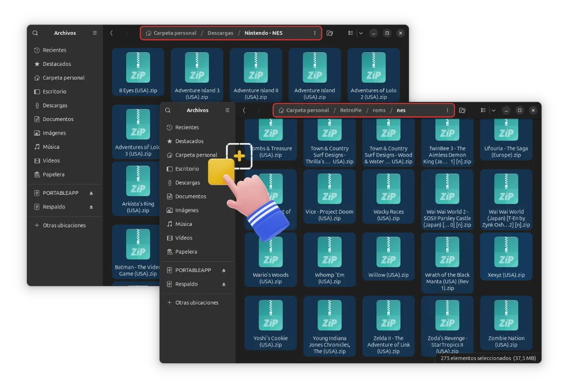Click the roms breadcrumb in the path bar
Screen dimensions: 568x392
coord(379,111)
